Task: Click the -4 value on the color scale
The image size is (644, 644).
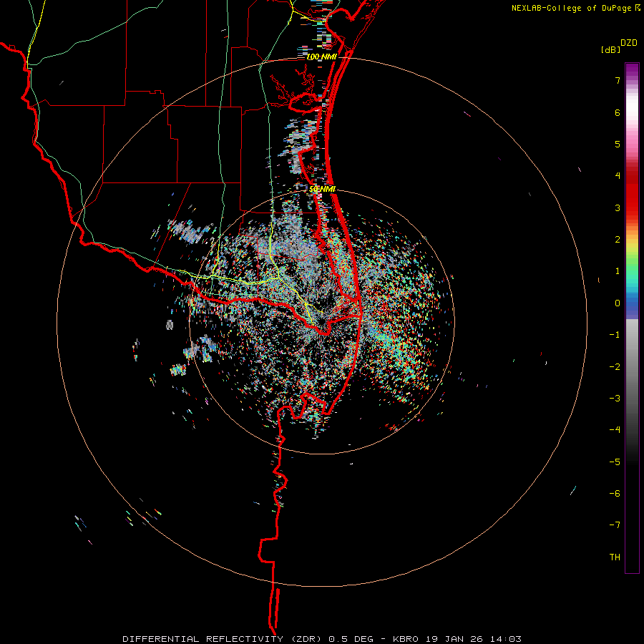Action: click(615, 429)
